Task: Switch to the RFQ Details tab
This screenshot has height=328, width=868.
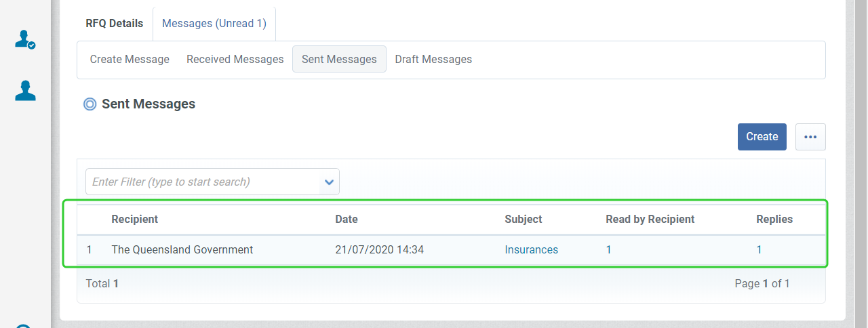Action: point(115,24)
